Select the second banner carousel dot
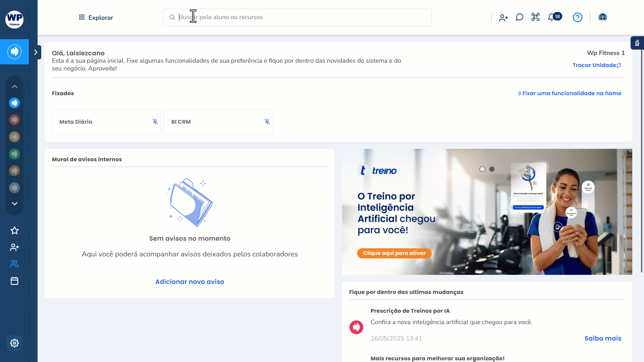The image size is (644, 362). tap(492, 169)
